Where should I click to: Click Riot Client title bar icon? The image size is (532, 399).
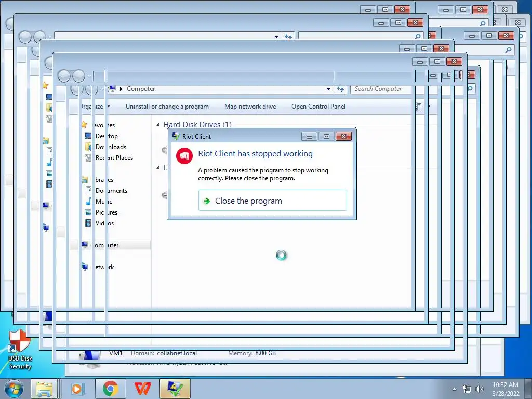176,137
